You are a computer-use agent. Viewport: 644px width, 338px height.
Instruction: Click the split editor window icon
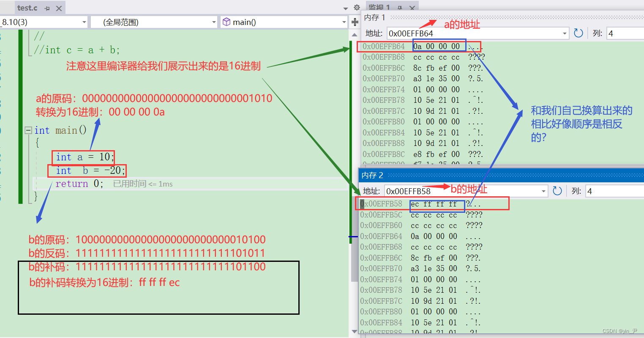coord(355,22)
